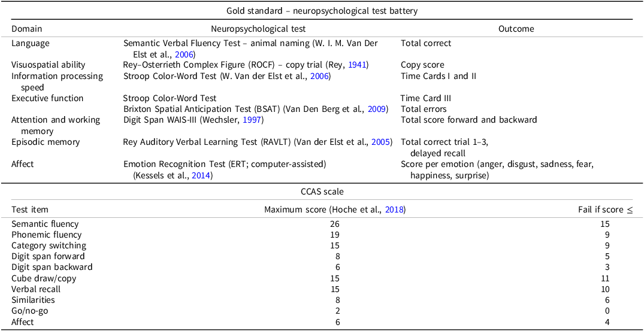
Task: Select the Episodic memory domain cell
Action: click(46, 142)
